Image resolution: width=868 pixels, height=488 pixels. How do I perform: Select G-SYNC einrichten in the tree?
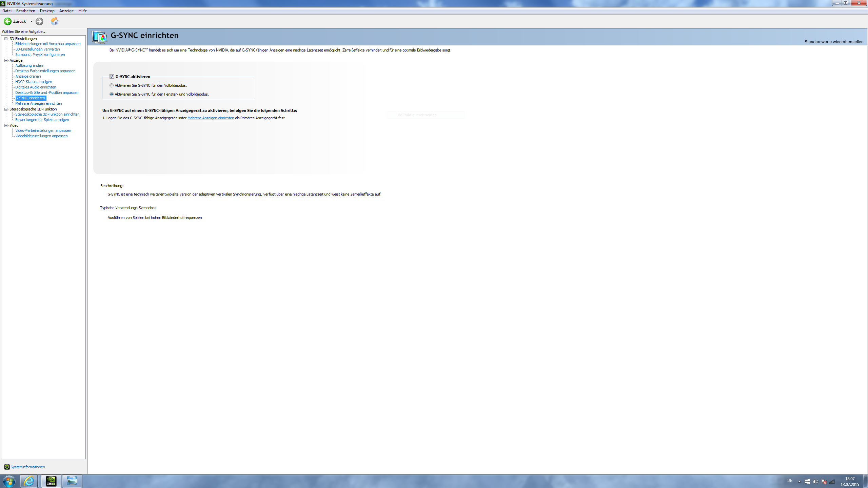click(x=31, y=98)
